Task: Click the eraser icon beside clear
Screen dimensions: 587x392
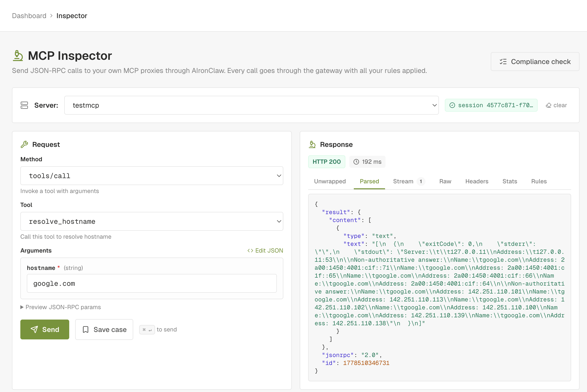Action: click(549, 105)
